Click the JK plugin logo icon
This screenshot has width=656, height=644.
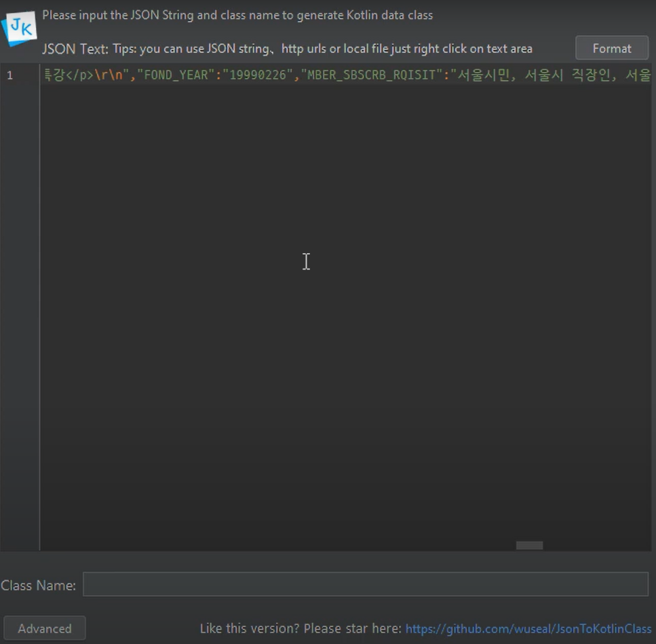click(20, 29)
